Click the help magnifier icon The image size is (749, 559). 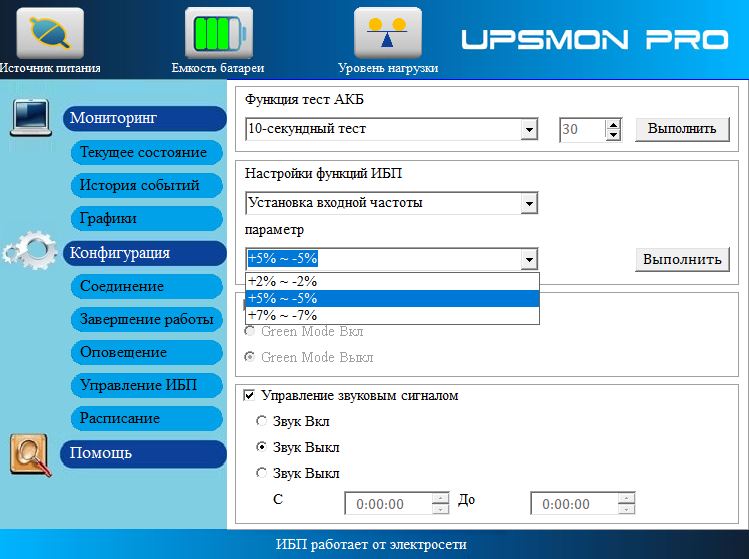click(x=31, y=455)
